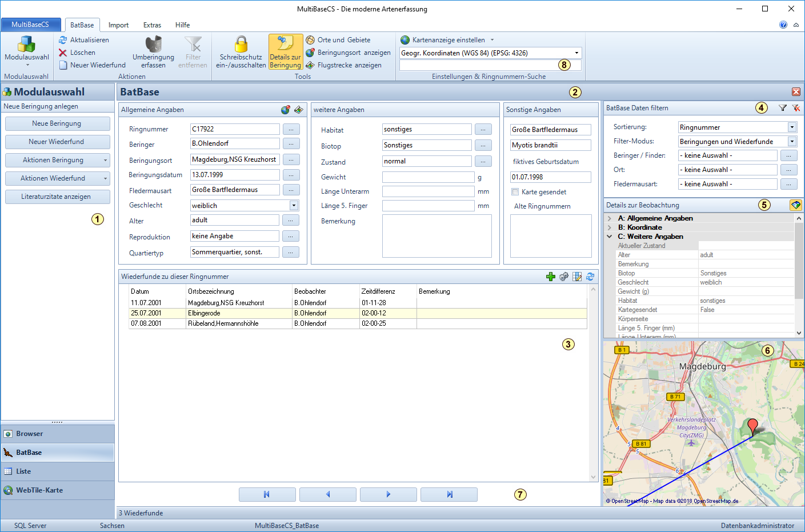
Task: Click the icon in Details zur Beobachtung header
Action: pos(795,205)
